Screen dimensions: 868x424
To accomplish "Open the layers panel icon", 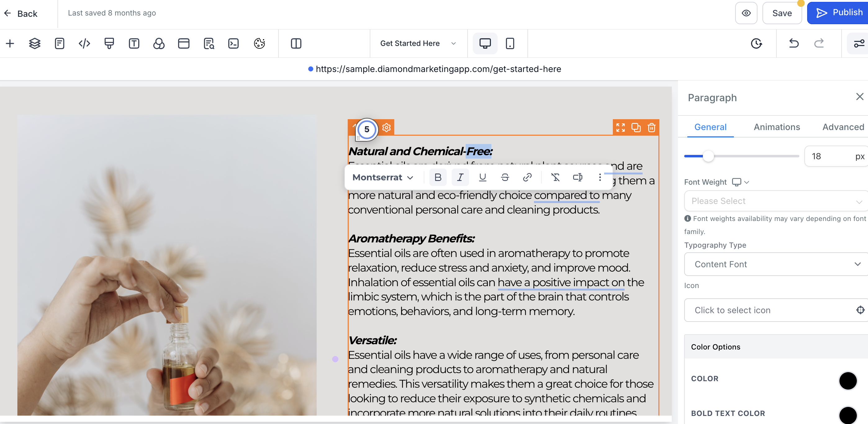I will 35,43.
